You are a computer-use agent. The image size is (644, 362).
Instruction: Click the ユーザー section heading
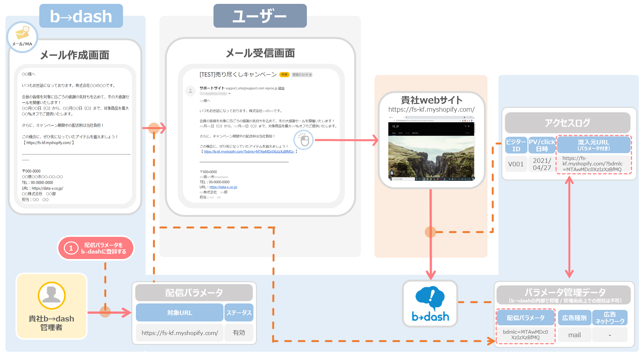(260, 16)
